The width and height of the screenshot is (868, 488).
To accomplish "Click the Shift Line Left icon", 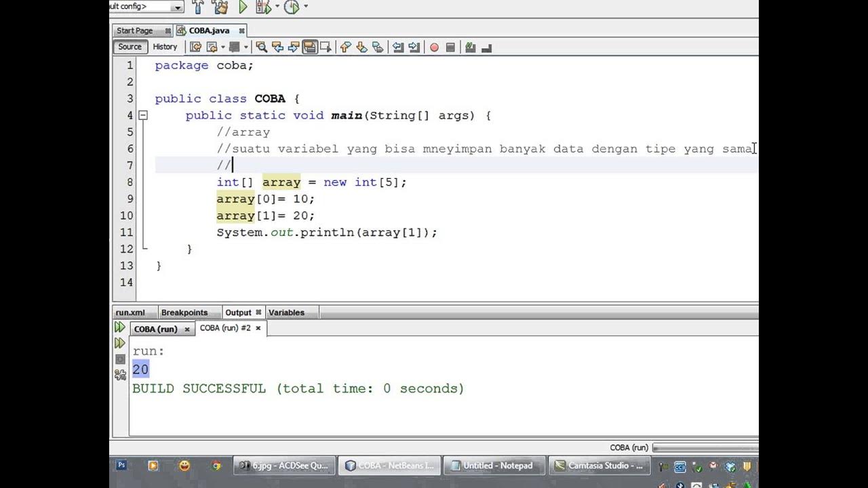I will [398, 47].
